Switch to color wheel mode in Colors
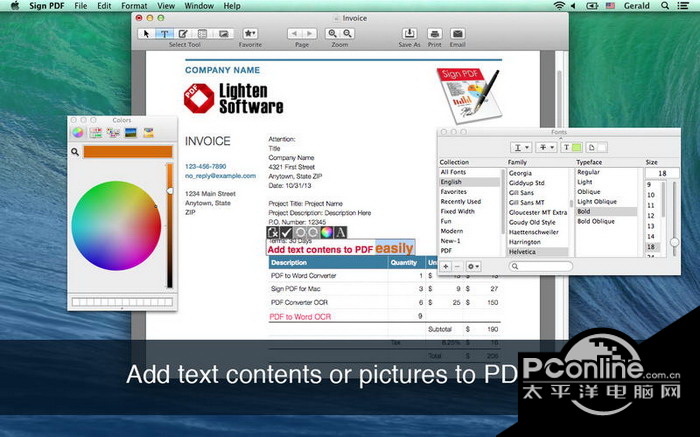The height and width of the screenshot is (437, 700). pyautogui.click(x=78, y=133)
